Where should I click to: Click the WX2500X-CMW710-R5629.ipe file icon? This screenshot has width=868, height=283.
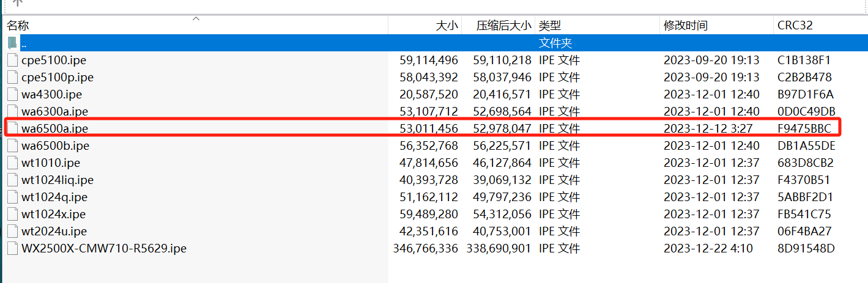(x=12, y=249)
